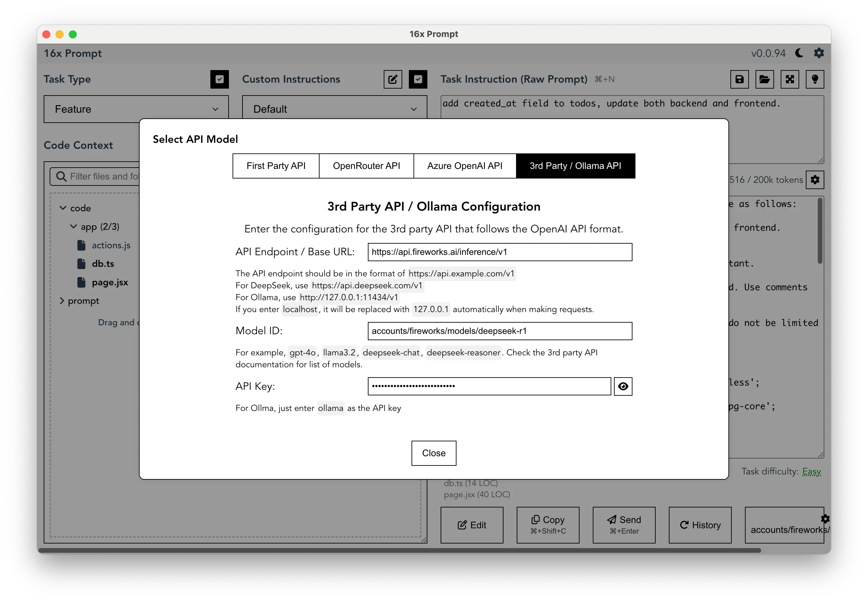Toggle dark mode moon icon
868x603 pixels.
[800, 53]
